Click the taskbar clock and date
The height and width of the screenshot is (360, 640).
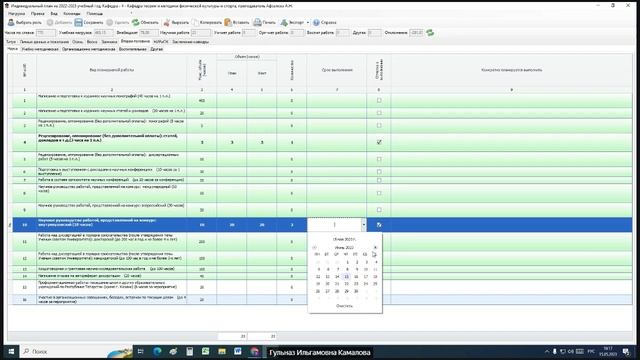coord(608,351)
